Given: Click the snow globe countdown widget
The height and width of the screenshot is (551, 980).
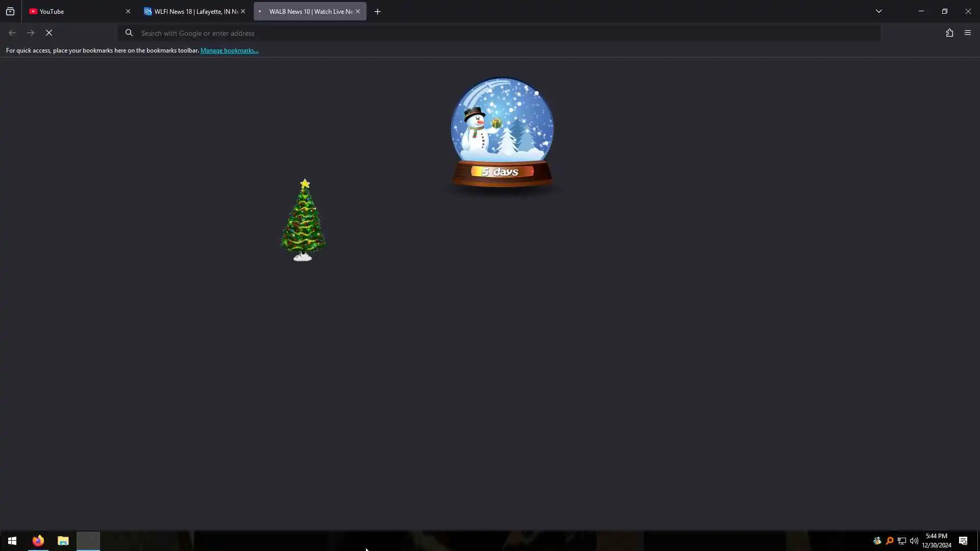Looking at the screenshot, I should pyautogui.click(x=502, y=134).
